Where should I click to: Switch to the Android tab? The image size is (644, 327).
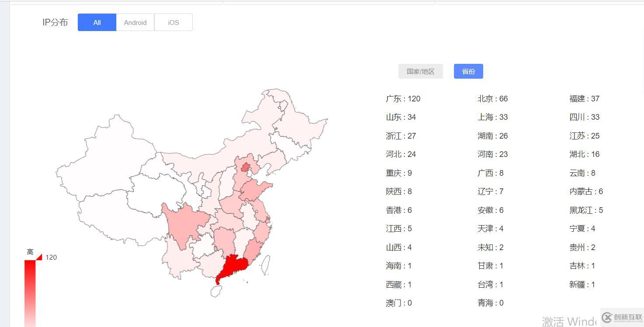[x=135, y=22]
